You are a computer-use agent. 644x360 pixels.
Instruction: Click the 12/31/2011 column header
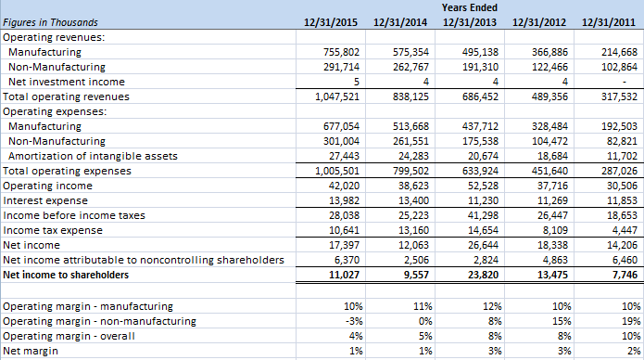point(608,22)
